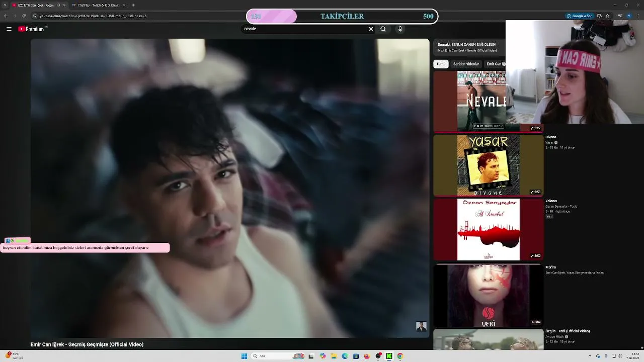Mute the playing YouTube tab audio icon
The height and width of the screenshot is (362, 644).
pos(58,5)
